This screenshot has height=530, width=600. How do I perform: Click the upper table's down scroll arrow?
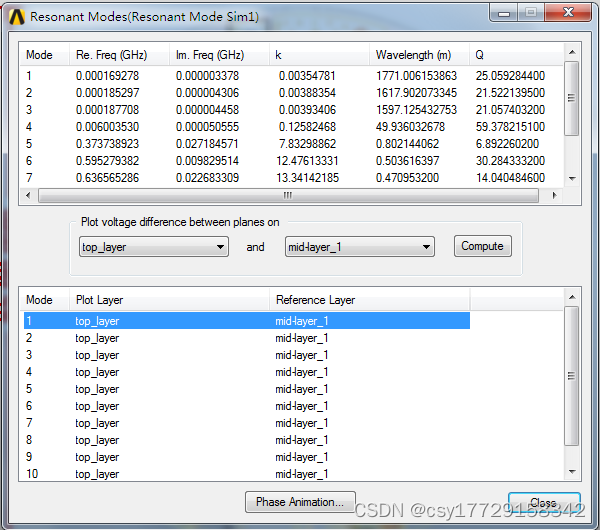coord(572,179)
